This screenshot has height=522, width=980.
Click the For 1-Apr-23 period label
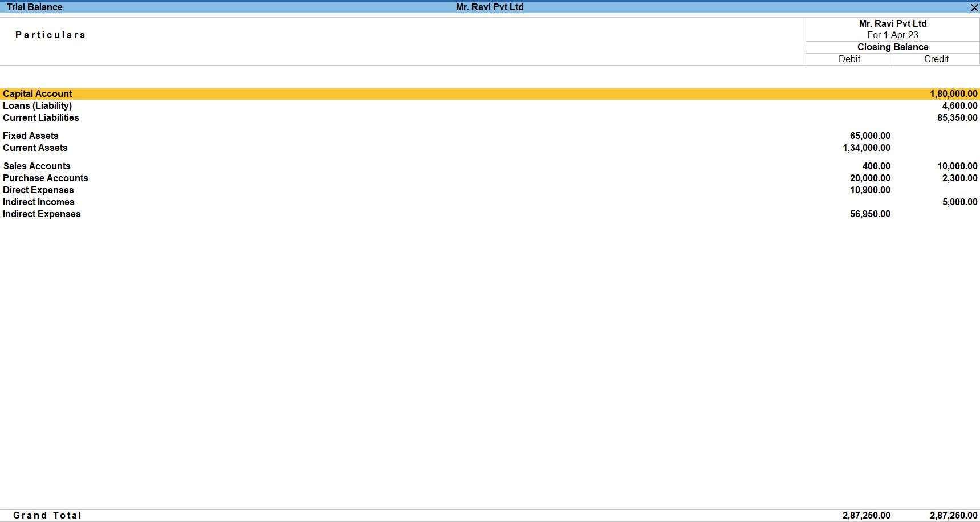click(892, 35)
